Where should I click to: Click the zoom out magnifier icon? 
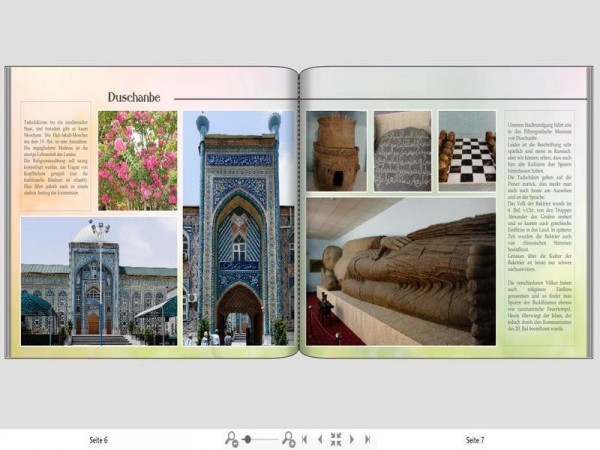[232, 439]
